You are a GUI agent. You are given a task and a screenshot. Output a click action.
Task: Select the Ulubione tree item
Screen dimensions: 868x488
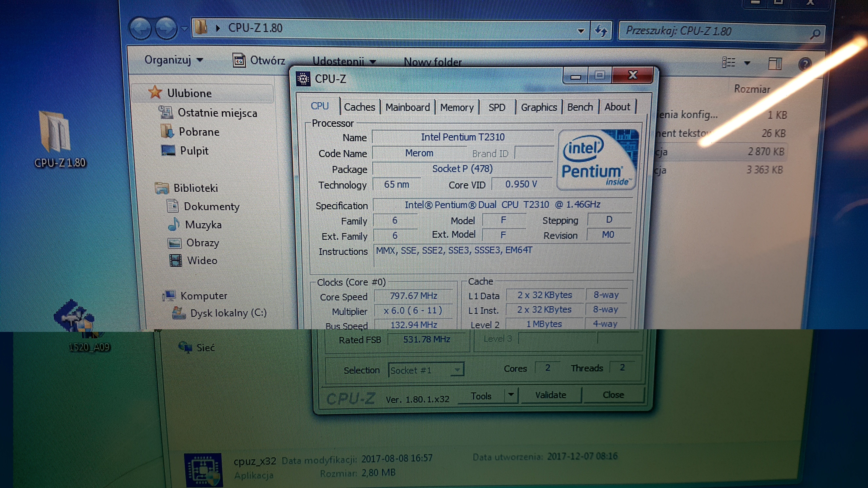[x=189, y=93]
